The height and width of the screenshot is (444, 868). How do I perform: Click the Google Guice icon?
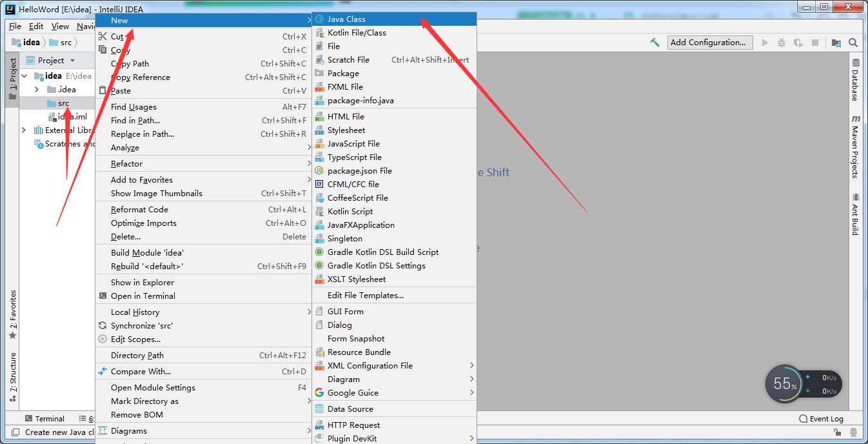coord(319,392)
